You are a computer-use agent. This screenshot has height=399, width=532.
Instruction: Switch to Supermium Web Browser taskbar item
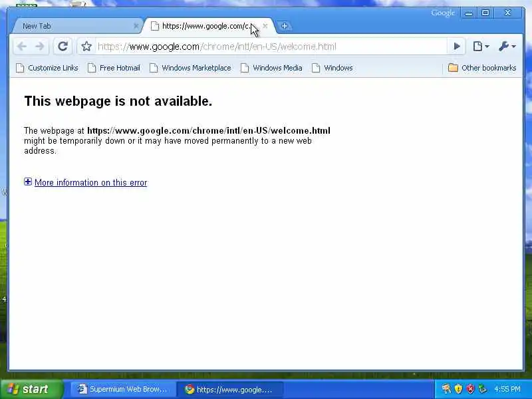pos(123,389)
